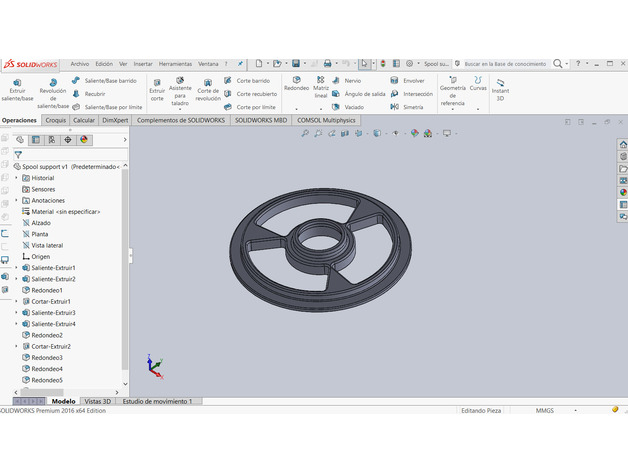Open the units MMGS dropdown arrow
This screenshot has width=628, height=472.
pyautogui.click(x=576, y=411)
